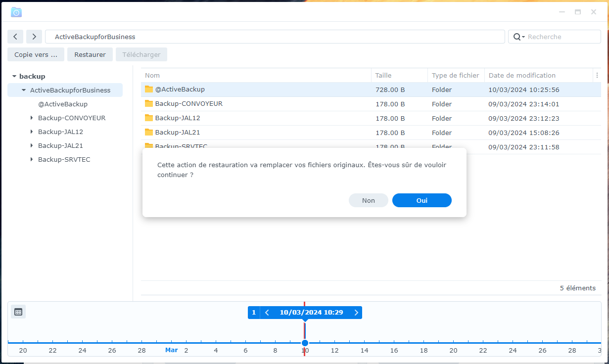Expand Backup-SRVTEC tree node
Viewport: 609px width, 364px height.
(x=32, y=160)
